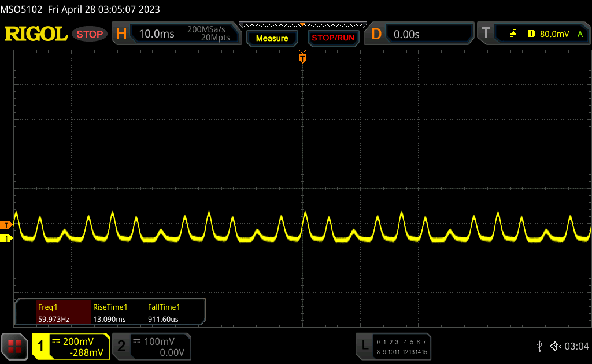This screenshot has width=592, height=364.
Task: Select the rising edge trigger icon
Action: (513, 34)
